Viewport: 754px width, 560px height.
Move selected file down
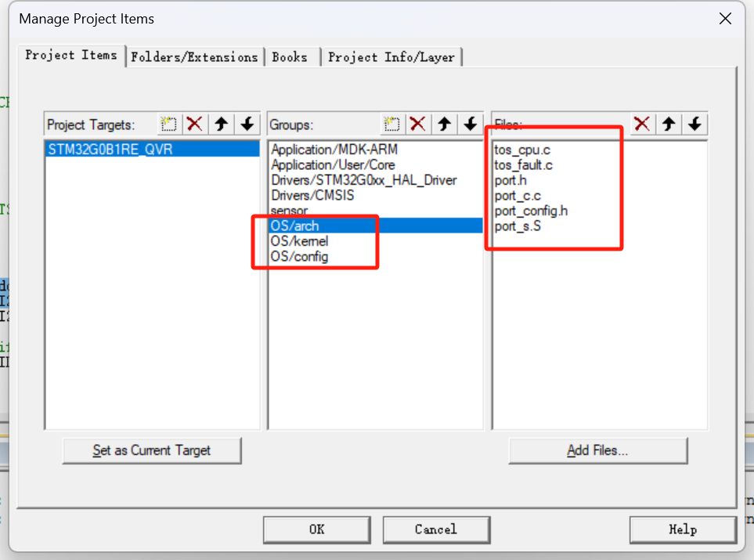click(x=694, y=124)
